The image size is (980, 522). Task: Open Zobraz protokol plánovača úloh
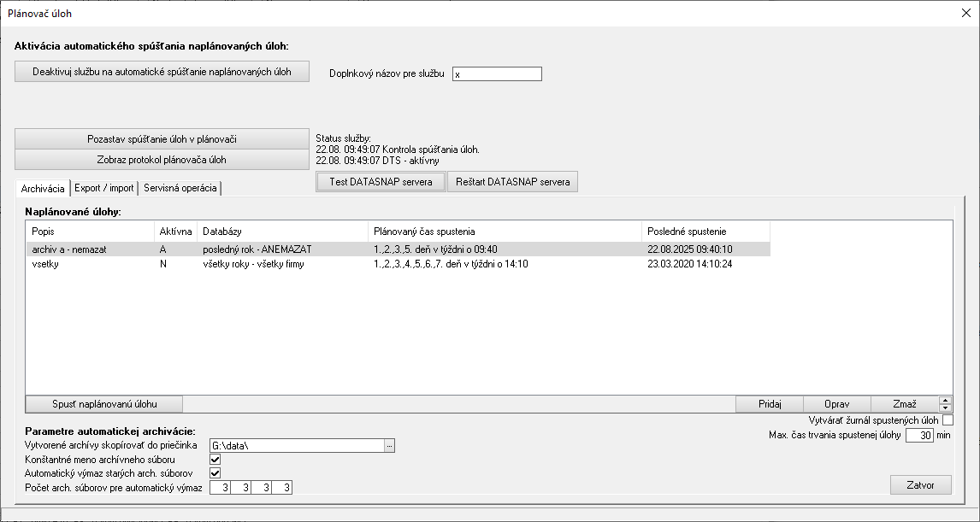pyautogui.click(x=162, y=160)
